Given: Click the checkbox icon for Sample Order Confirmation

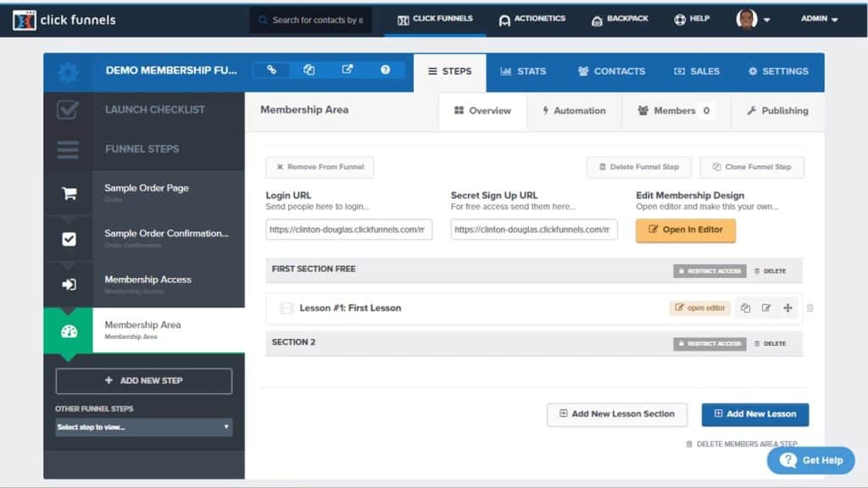Looking at the screenshot, I should coord(69,239).
